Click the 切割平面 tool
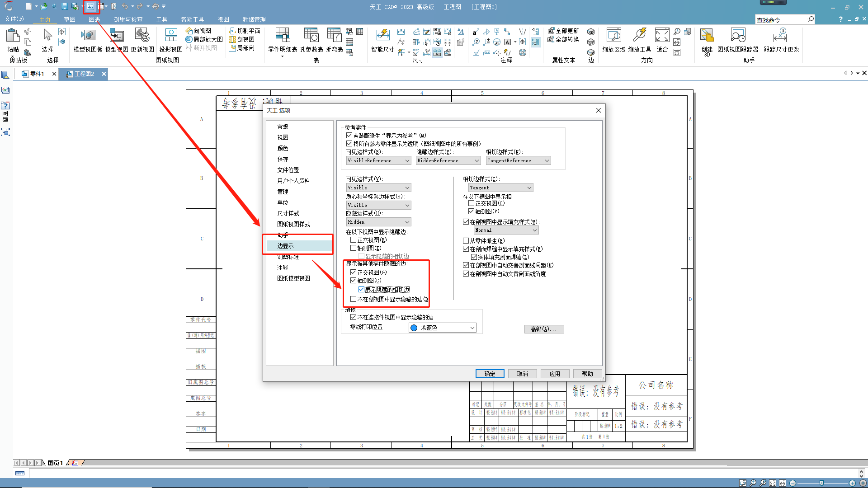Viewport: 868px width, 488px height. (245, 31)
